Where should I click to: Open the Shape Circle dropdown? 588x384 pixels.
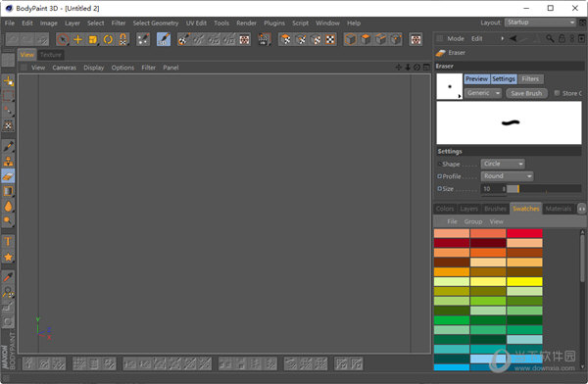pos(503,164)
